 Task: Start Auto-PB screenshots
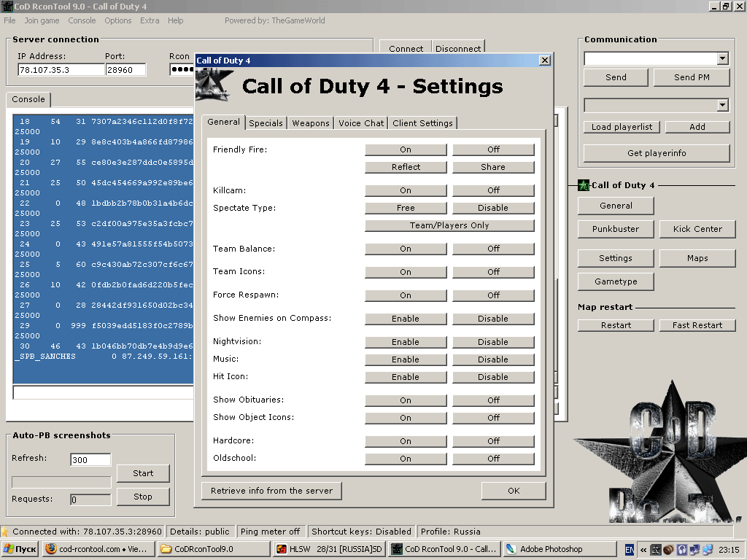click(x=143, y=473)
